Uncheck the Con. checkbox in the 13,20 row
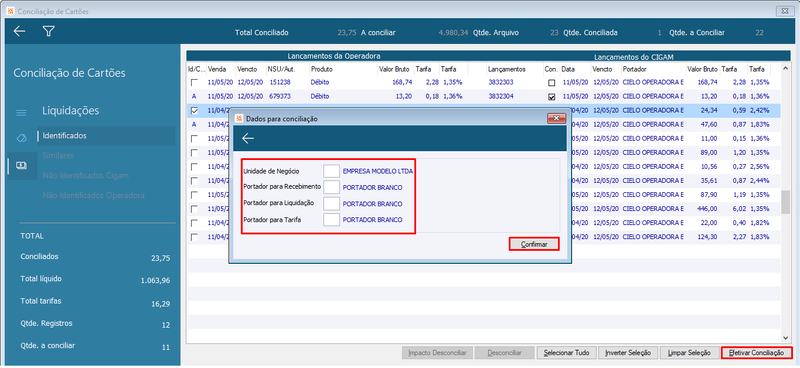Screen dimensions: 800x368 [552, 96]
